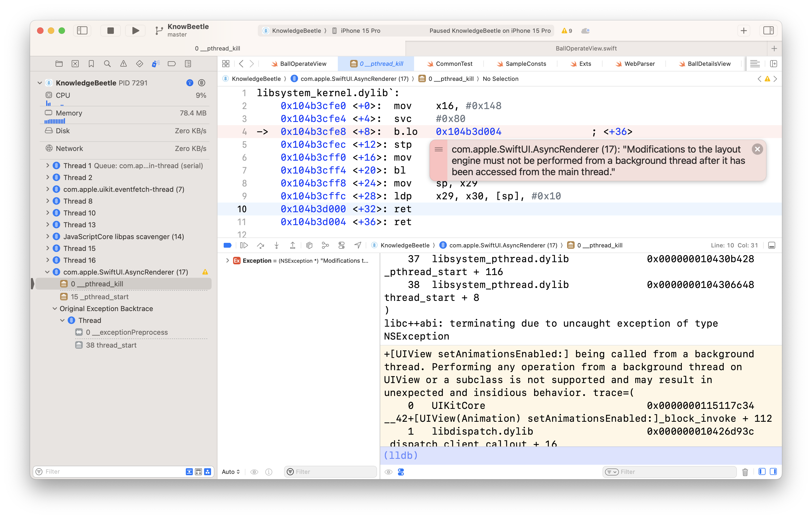Go forward in editor history
Screen dimensions: 812x519
click(x=252, y=63)
